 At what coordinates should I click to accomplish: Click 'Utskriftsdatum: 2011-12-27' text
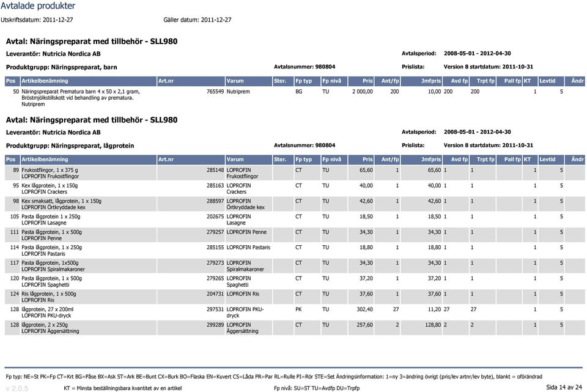click(x=37, y=20)
